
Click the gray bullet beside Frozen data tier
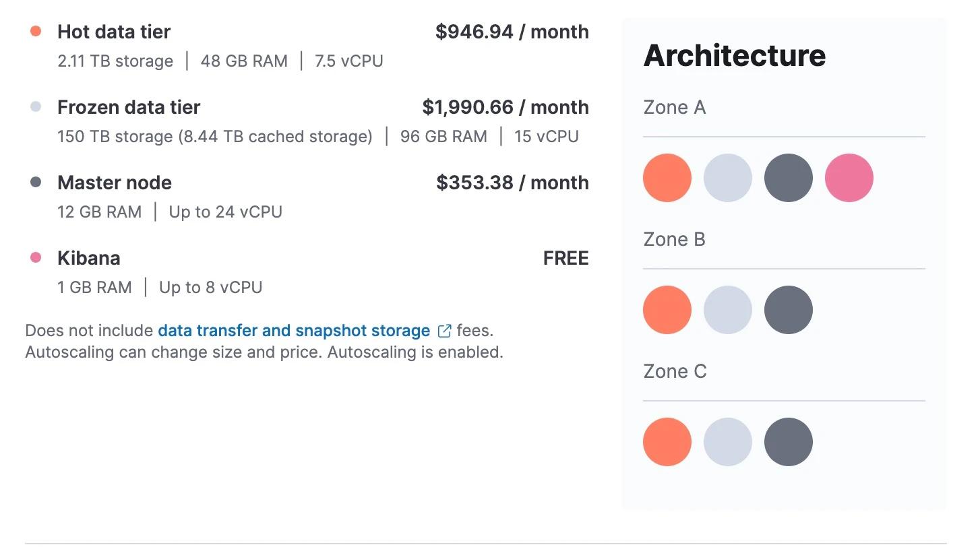35,106
